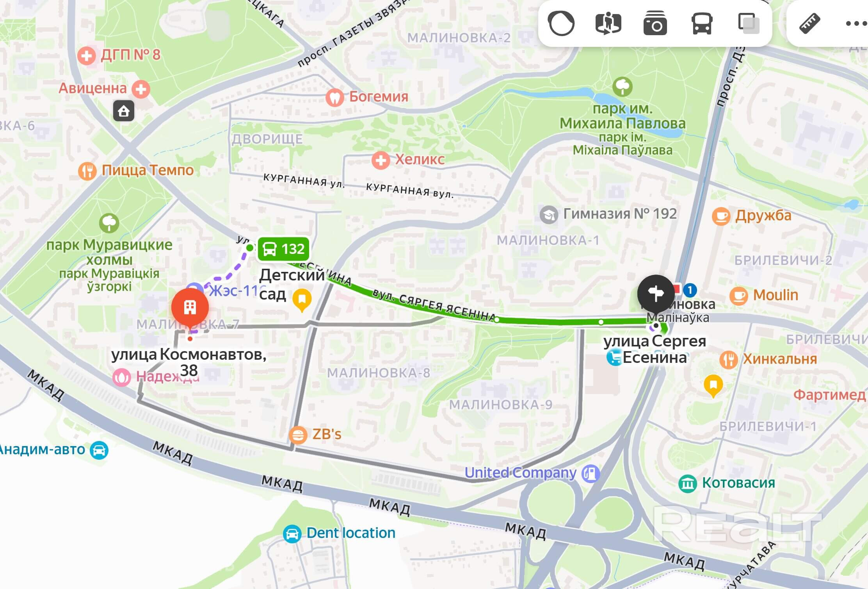Select Хеликс medical lab label
Image resolution: width=868 pixels, height=589 pixels.
(420, 159)
